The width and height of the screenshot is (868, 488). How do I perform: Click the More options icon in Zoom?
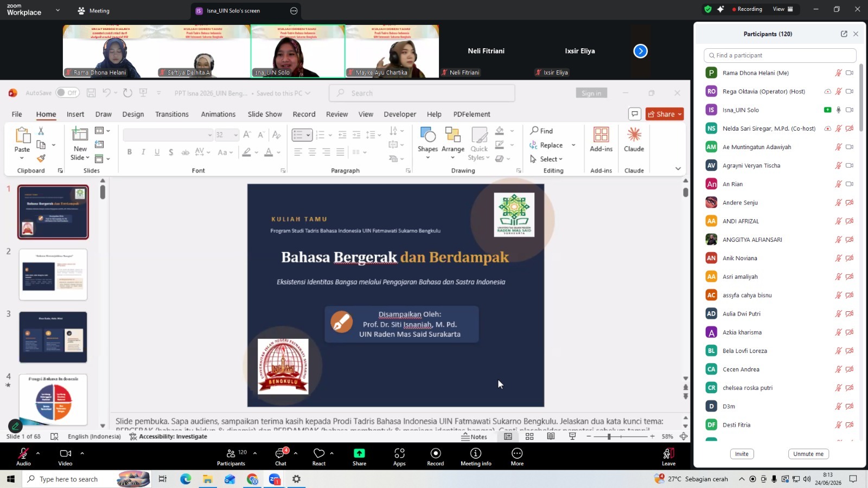pos(517,453)
